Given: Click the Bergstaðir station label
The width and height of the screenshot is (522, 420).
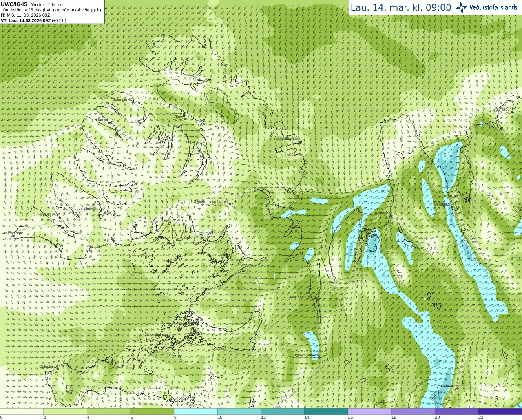Looking at the screenshot, I should click(442, 204).
